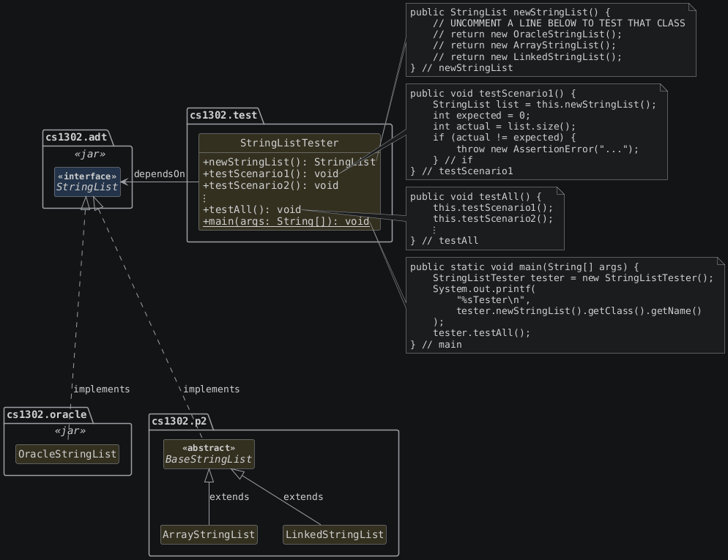Click the 'int actual = list.size();' line
The width and height of the screenshot is (728, 560).
pyautogui.click(x=504, y=127)
